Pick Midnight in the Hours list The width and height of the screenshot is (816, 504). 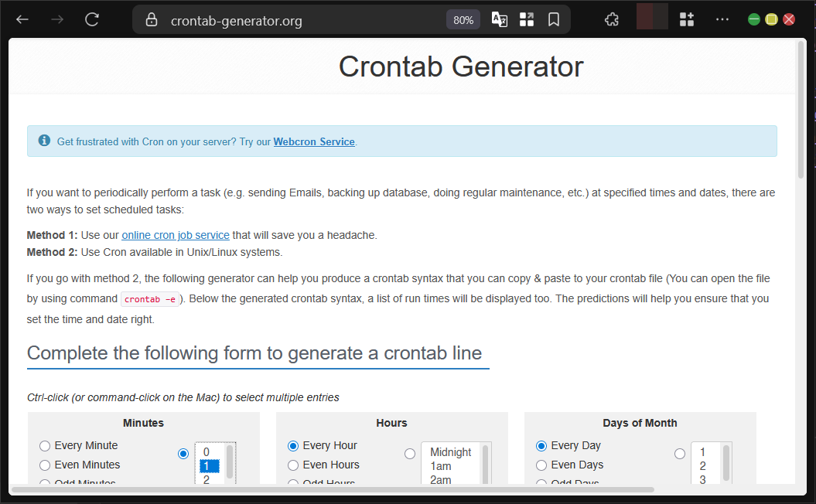coord(450,452)
